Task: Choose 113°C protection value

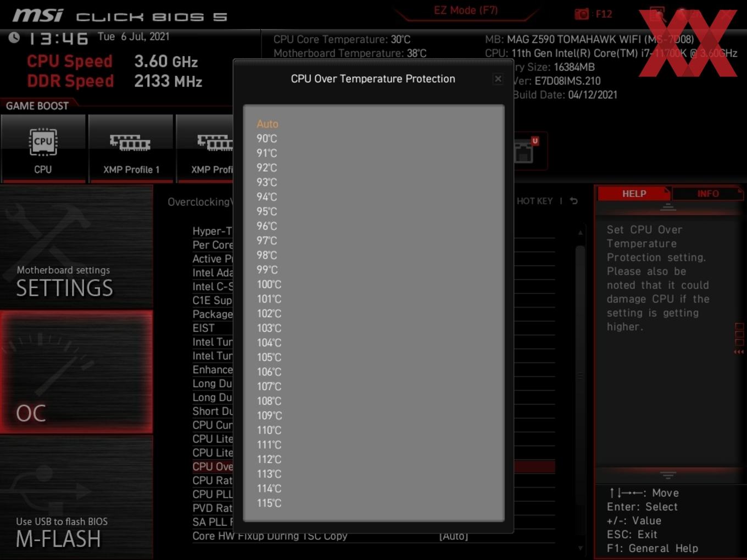Action: point(269,474)
